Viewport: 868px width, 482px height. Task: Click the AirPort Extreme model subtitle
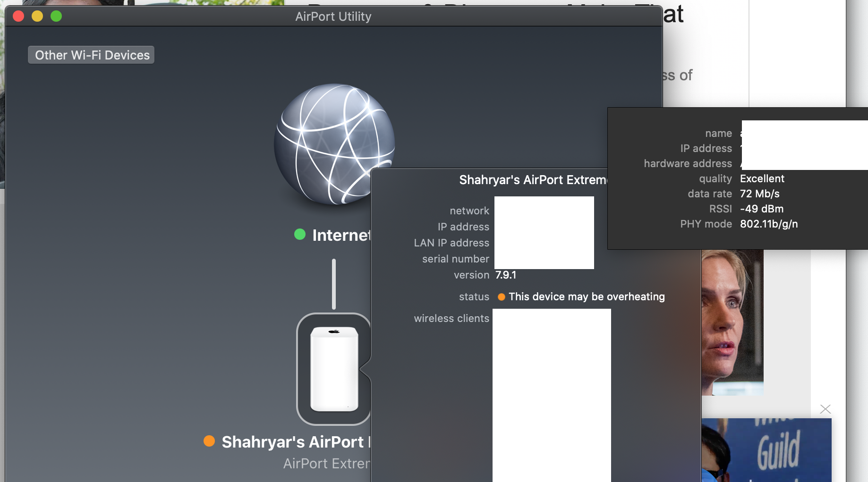coord(327,464)
